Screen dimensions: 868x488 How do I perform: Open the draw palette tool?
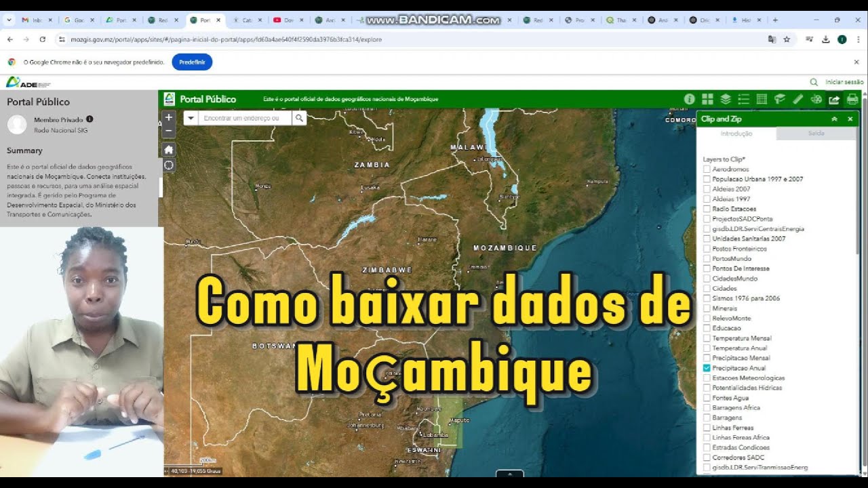(x=816, y=99)
